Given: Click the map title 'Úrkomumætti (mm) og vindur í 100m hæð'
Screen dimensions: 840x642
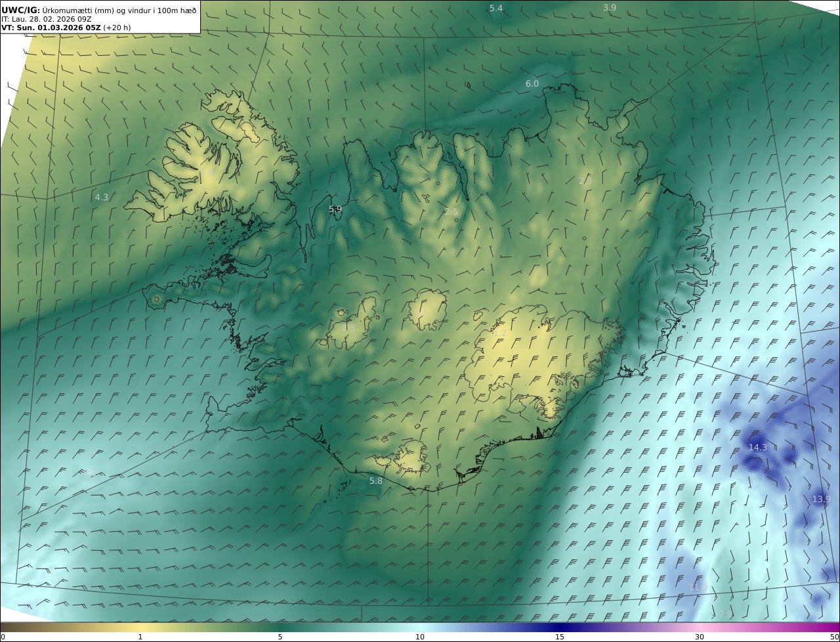Looking at the screenshot, I should [x=119, y=9].
